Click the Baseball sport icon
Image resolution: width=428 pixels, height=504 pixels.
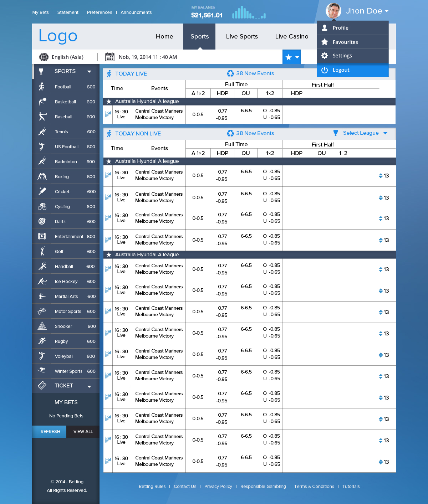tap(42, 117)
